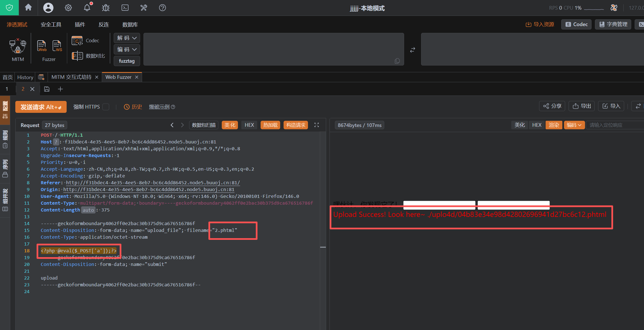
Task: Open the MITM hijack tool icon
Action: click(18, 46)
